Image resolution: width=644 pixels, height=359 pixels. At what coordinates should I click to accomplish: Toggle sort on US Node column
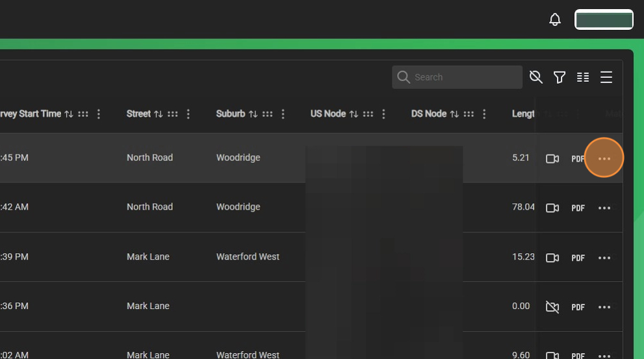point(354,114)
